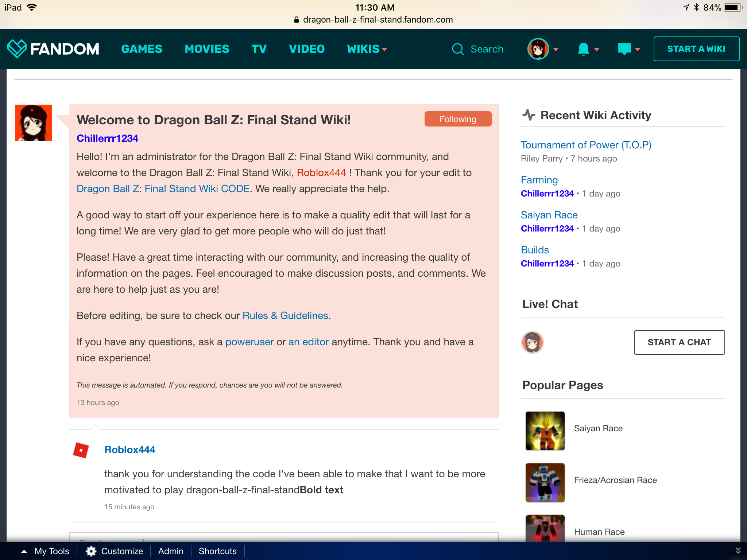Tap the Wi-Fi status icon
The width and height of the screenshot is (747, 560).
(x=32, y=7)
